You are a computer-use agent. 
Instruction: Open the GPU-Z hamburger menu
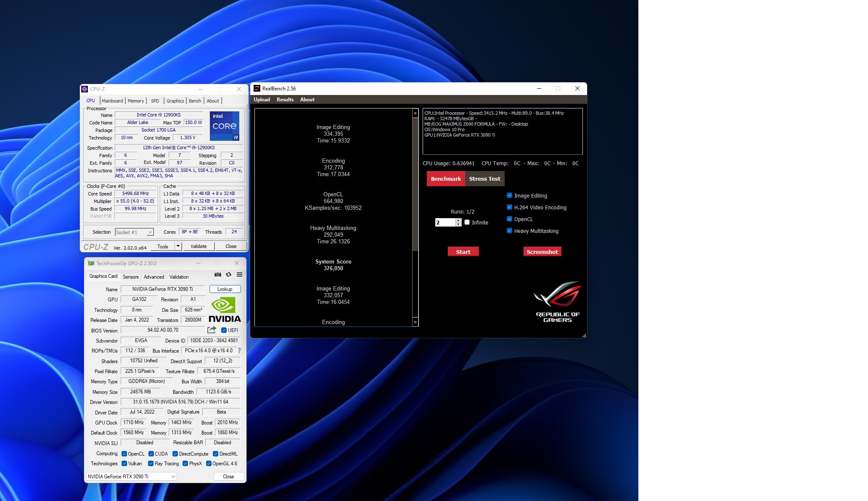coord(240,274)
